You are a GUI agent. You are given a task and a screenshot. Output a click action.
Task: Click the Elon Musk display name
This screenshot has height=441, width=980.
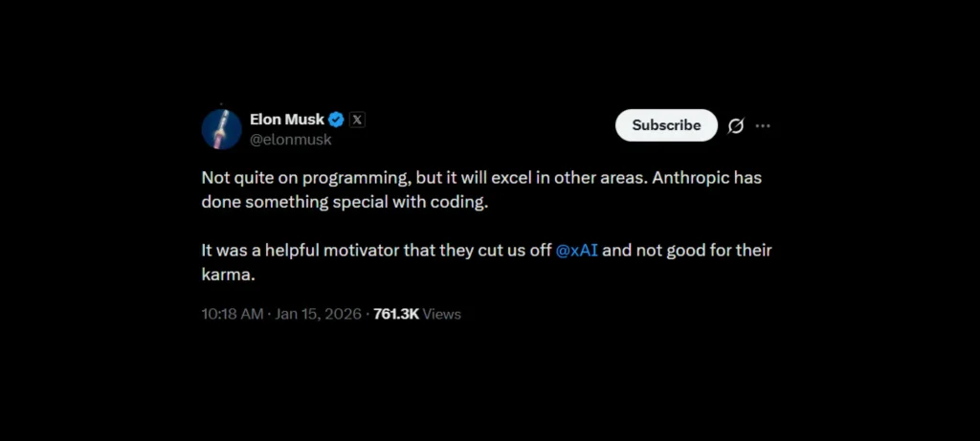pos(287,121)
